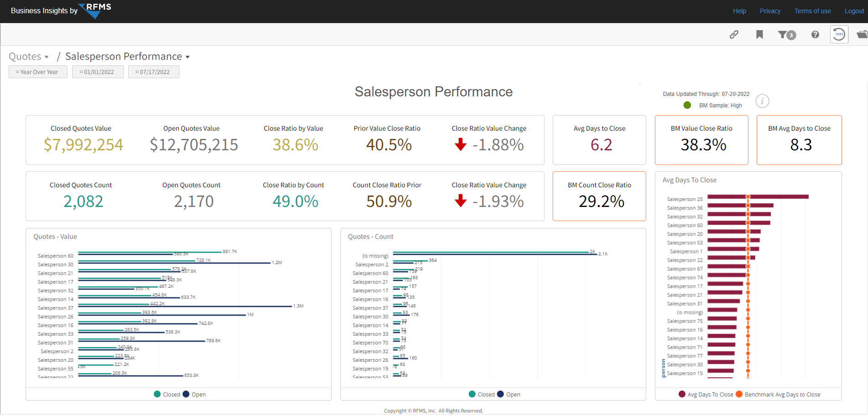Click the green BM Sample High indicator

click(687, 105)
